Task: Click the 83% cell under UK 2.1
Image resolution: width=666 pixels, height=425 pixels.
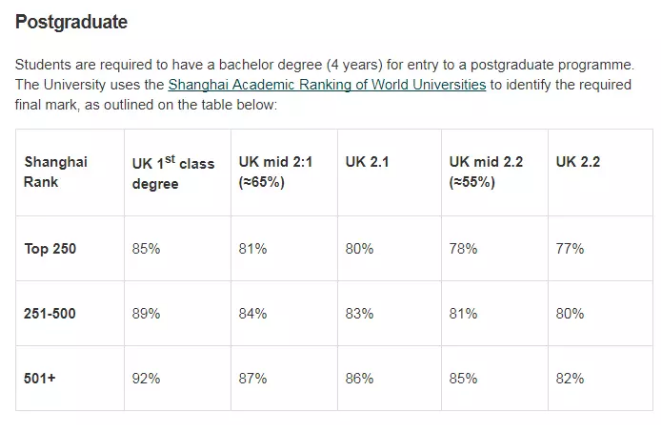Action: pos(359,313)
